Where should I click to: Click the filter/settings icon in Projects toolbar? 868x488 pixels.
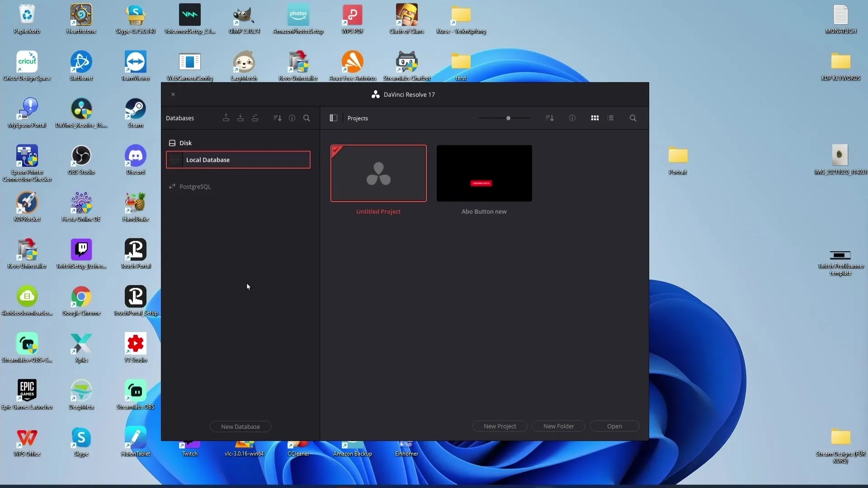point(549,117)
